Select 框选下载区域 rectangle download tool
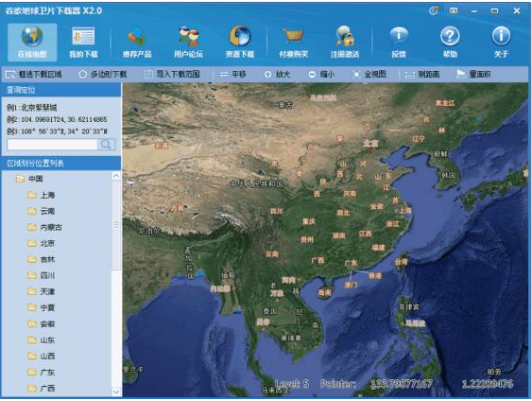 (x=34, y=74)
